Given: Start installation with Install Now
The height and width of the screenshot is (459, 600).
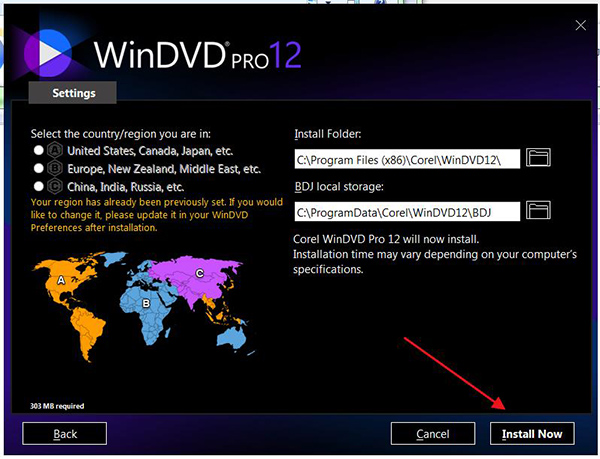Looking at the screenshot, I should (532, 433).
